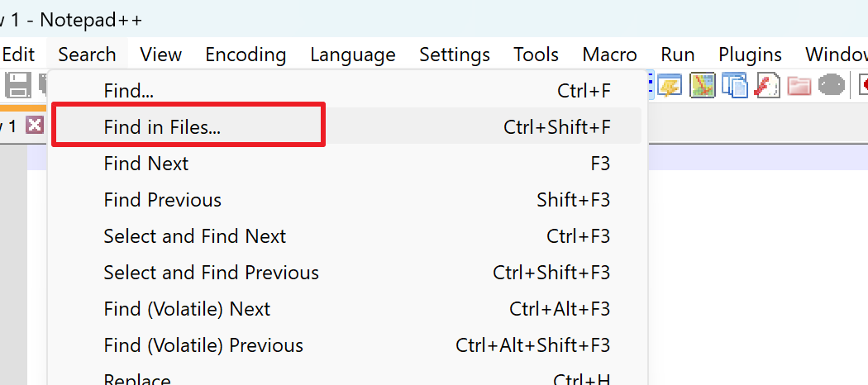The height and width of the screenshot is (385, 868).
Task: Toggle the Function List toolbar icon
Action: pos(767,86)
